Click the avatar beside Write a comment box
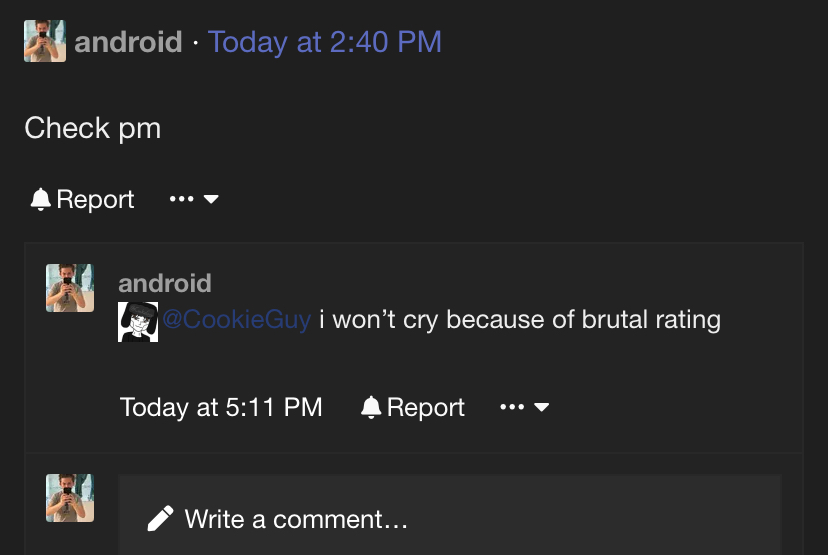 coord(70,498)
